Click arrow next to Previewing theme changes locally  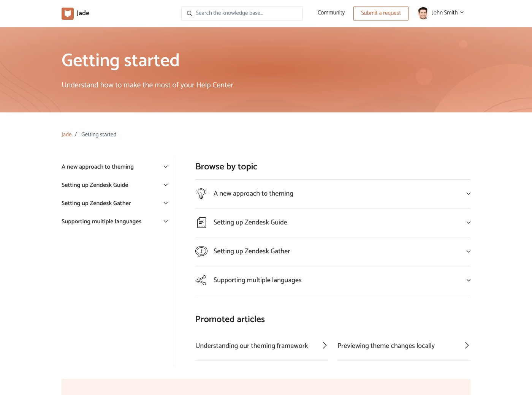pos(467,345)
